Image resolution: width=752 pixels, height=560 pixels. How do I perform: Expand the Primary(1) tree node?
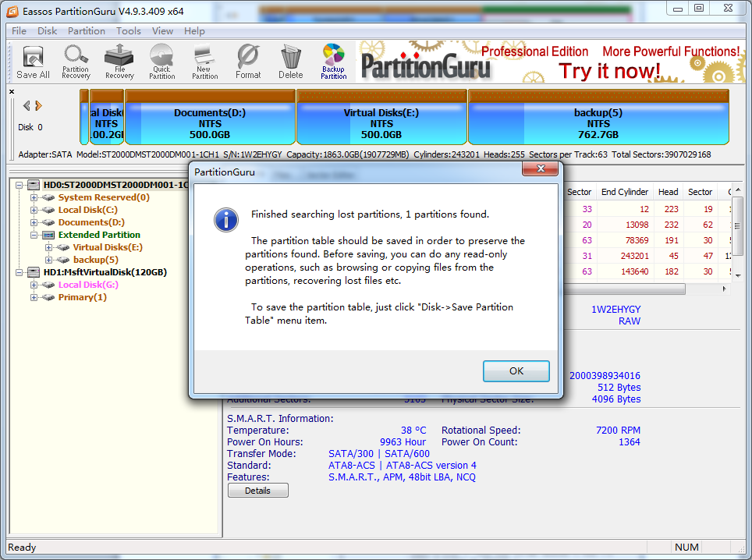34,297
